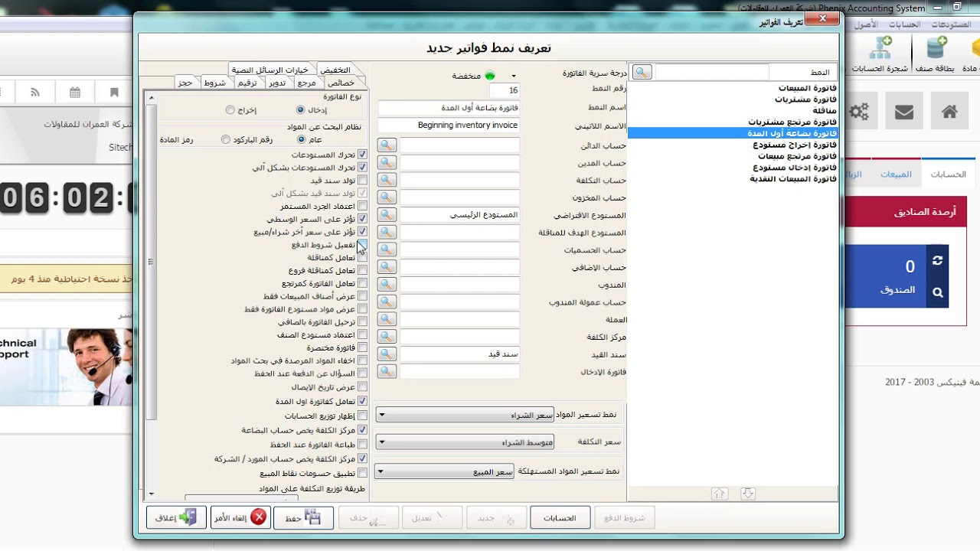Uncheck تعامل كفاتورة اول المدة checkbox

[x=363, y=401]
